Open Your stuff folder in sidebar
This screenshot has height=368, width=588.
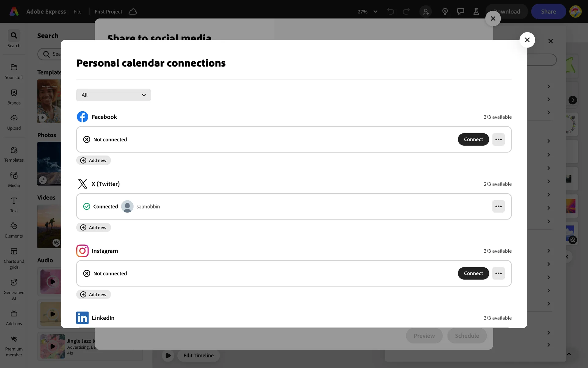[14, 68]
